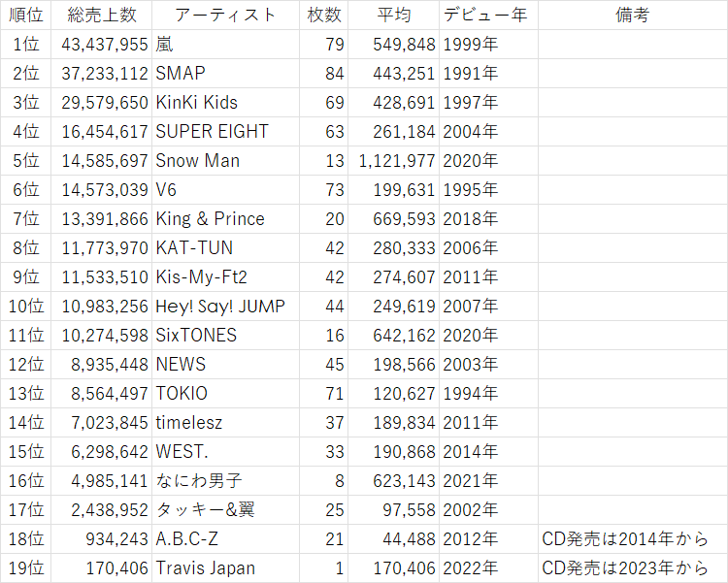
Task: Click the artist cell King & Prince
Action: pyautogui.click(x=225, y=218)
